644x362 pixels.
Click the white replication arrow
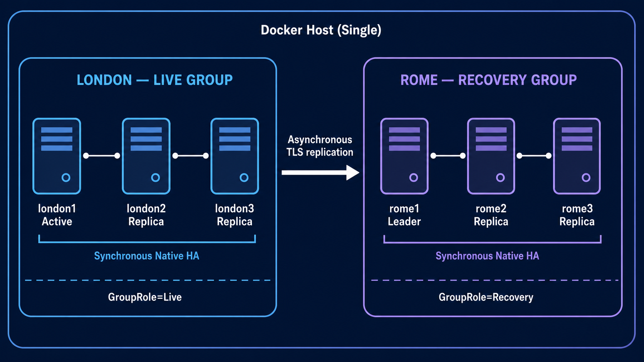click(320, 172)
